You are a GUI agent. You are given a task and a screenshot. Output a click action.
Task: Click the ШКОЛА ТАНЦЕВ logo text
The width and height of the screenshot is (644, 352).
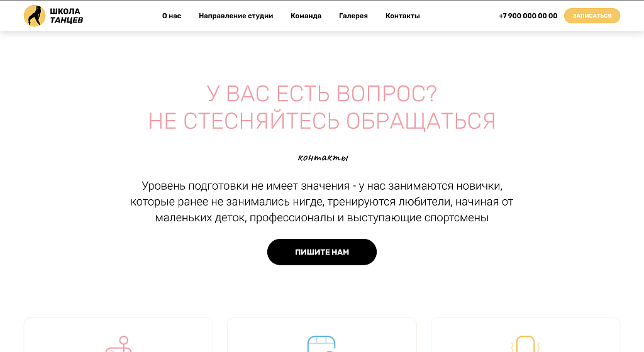point(67,16)
